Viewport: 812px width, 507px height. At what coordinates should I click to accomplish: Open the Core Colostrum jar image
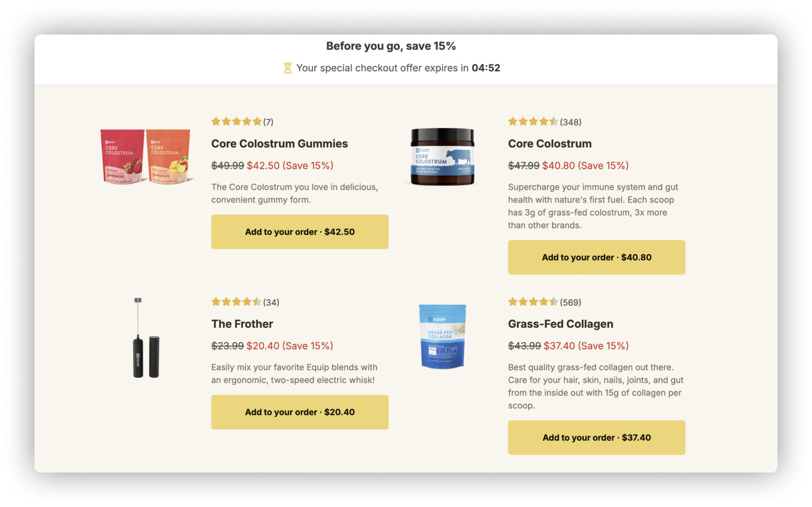click(x=442, y=156)
